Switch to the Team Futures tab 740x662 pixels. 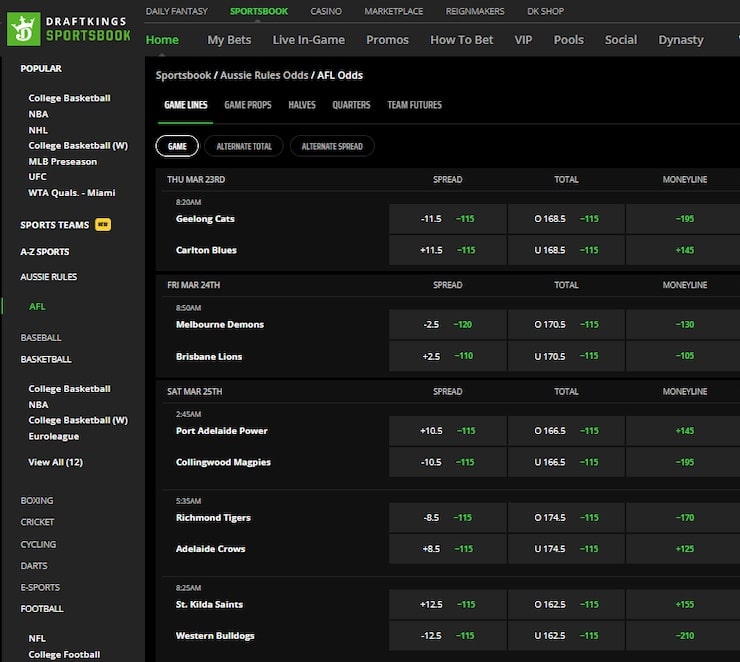click(x=414, y=105)
